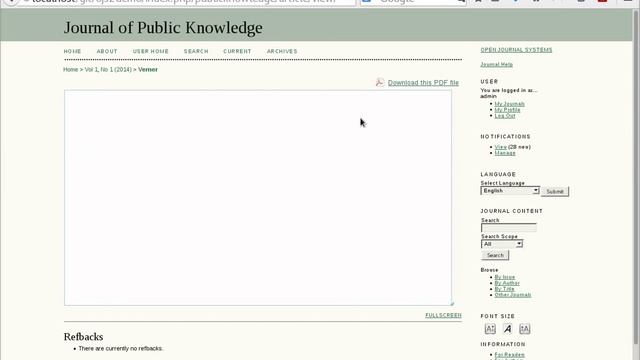Click the journal content Search button
Viewport: 640px width, 360px height.
[x=495, y=255]
